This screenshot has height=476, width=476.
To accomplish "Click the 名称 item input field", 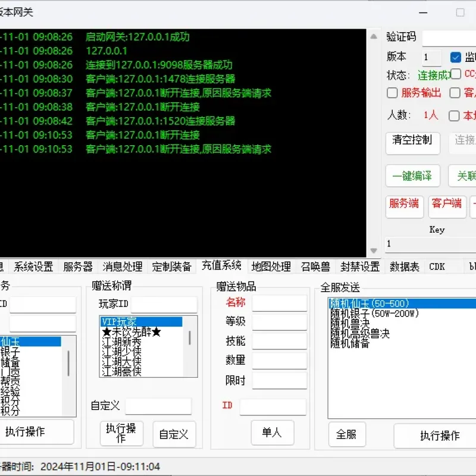I will 279,303.
